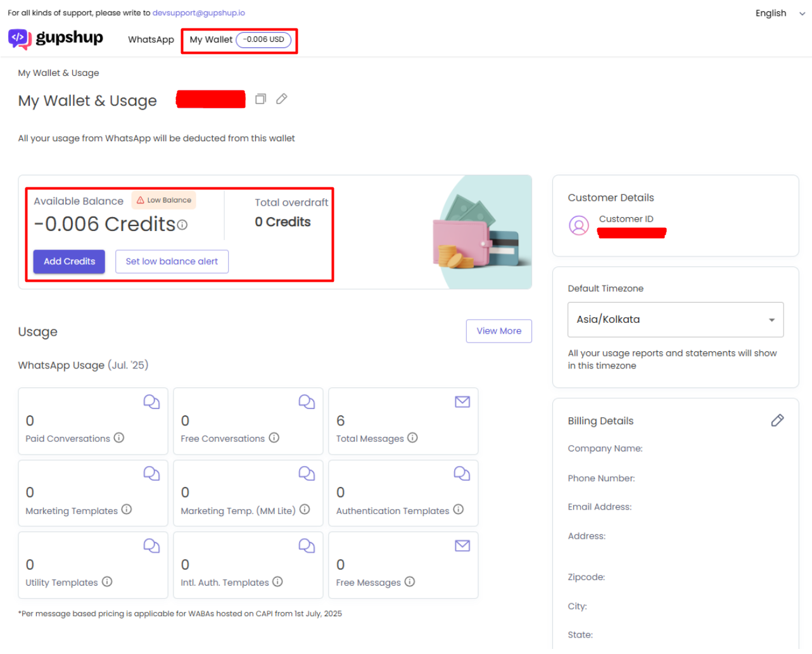
Task: Click info icon next to Free Conversations
Action: tap(274, 437)
